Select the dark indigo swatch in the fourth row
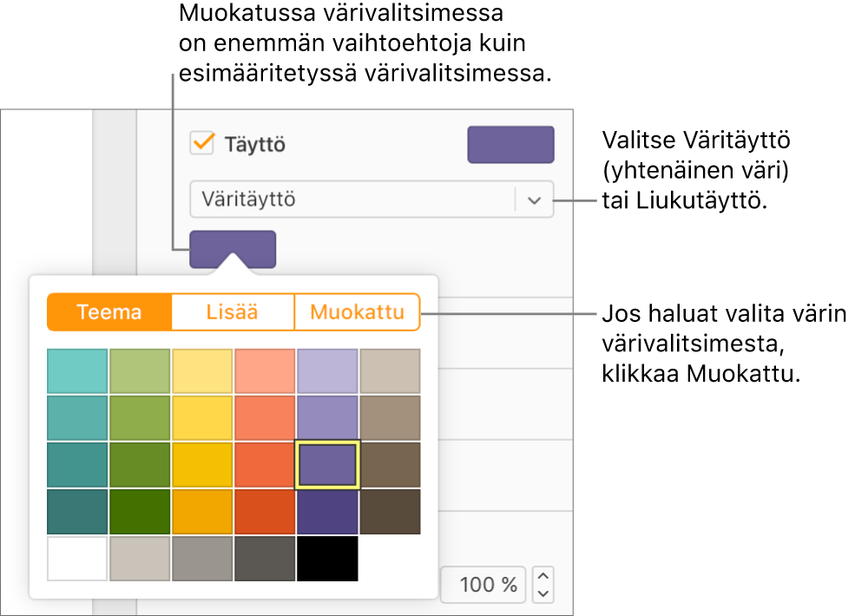The image size is (855, 616). pos(327,511)
